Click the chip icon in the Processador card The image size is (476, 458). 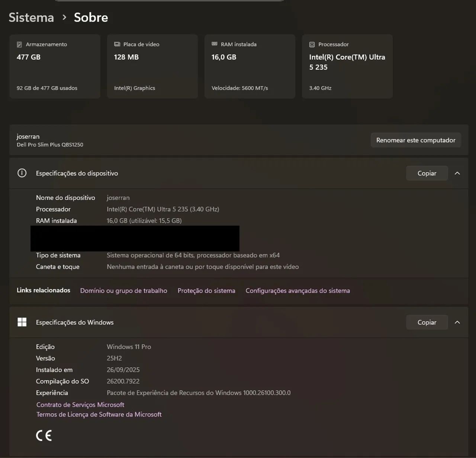(312, 45)
